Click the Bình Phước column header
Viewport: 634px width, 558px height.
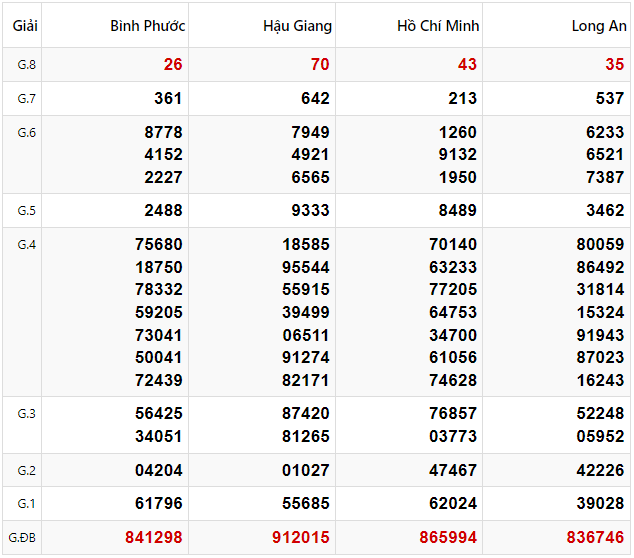(x=148, y=26)
